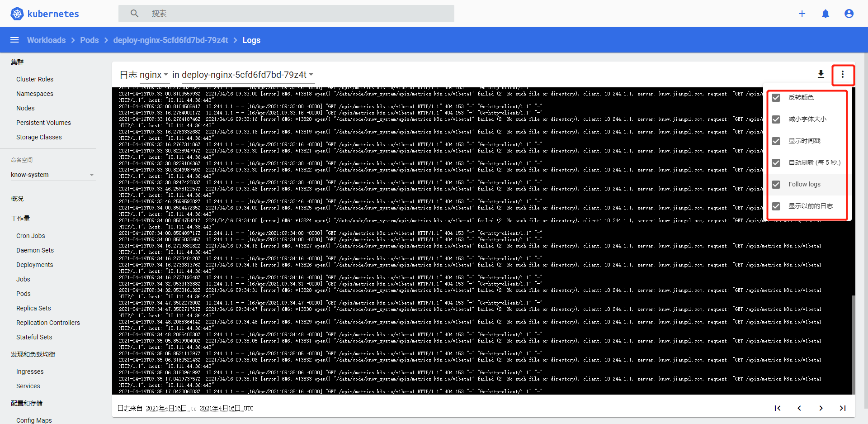Open the logs options three-dot menu
This screenshot has height=424, width=868.
[x=843, y=74]
